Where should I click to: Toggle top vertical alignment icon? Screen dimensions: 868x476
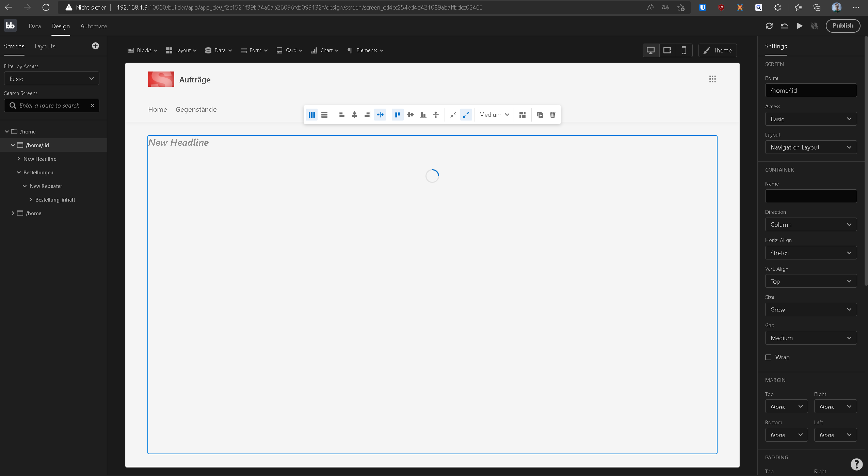click(397, 115)
